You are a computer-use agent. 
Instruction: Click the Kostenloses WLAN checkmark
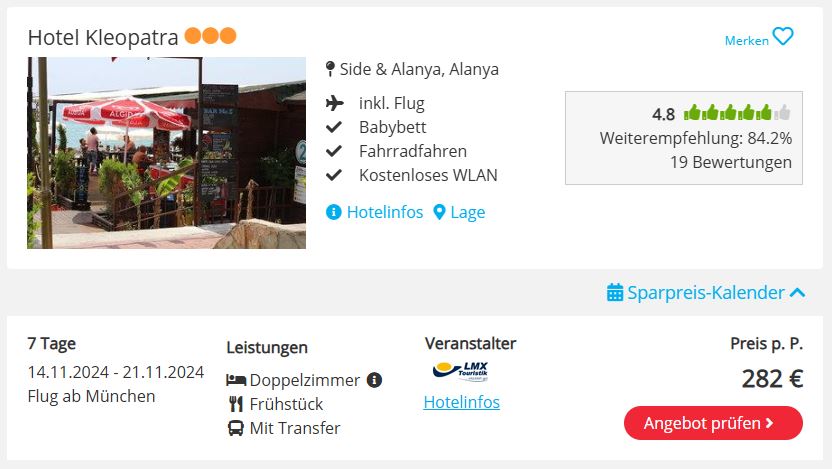click(334, 175)
